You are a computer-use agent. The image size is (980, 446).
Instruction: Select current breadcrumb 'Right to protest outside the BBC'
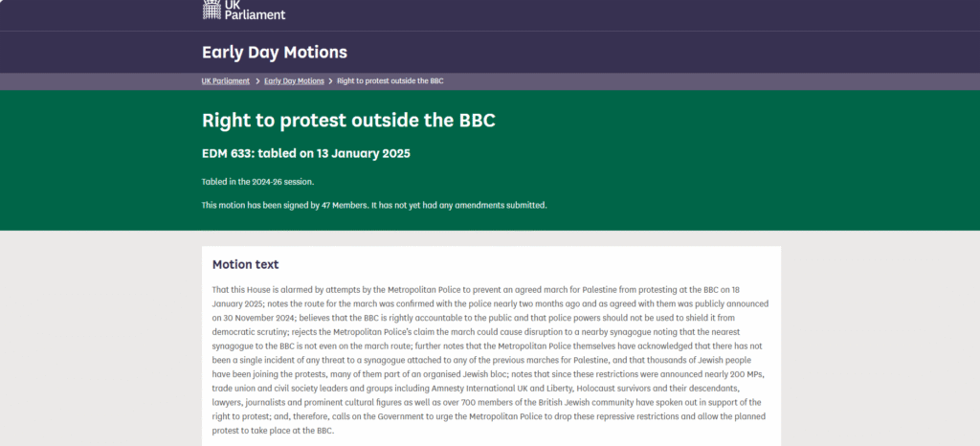pyautogui.click(x=390, y=81)
